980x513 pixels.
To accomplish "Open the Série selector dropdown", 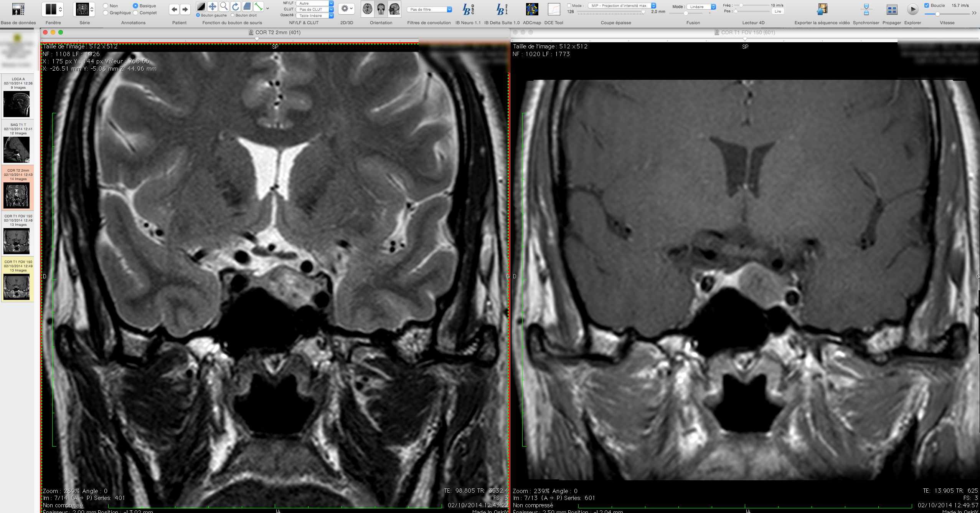I will 84,9.
